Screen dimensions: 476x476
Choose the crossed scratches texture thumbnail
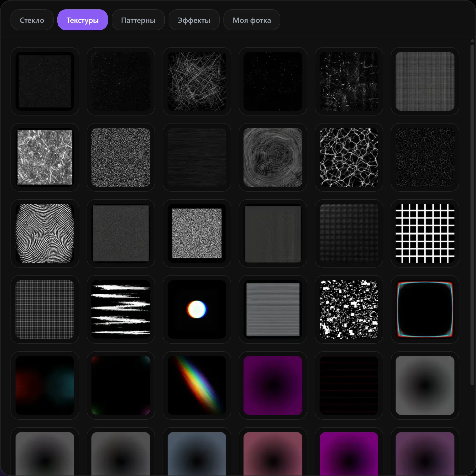pyautogui.click(x=197, y=81)
